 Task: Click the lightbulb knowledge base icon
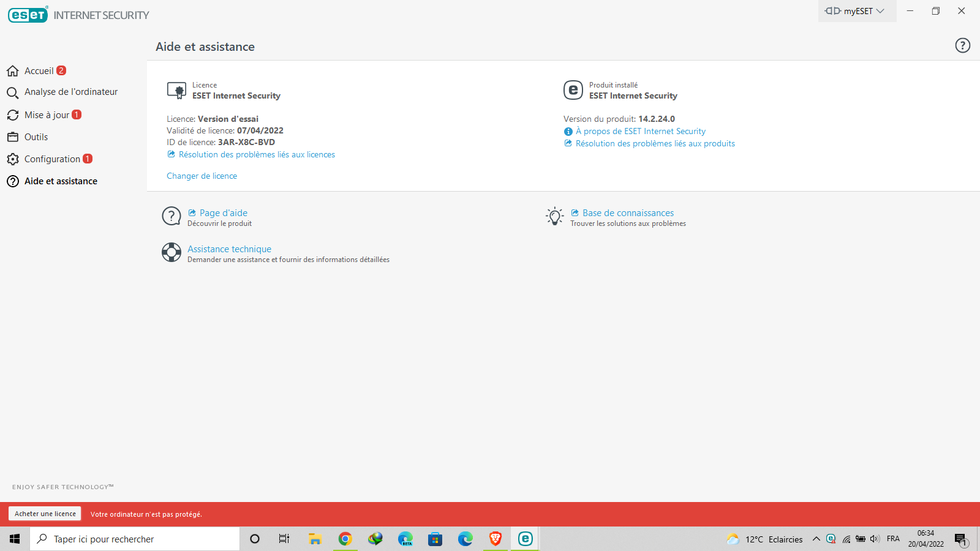(x=555, y=216)
